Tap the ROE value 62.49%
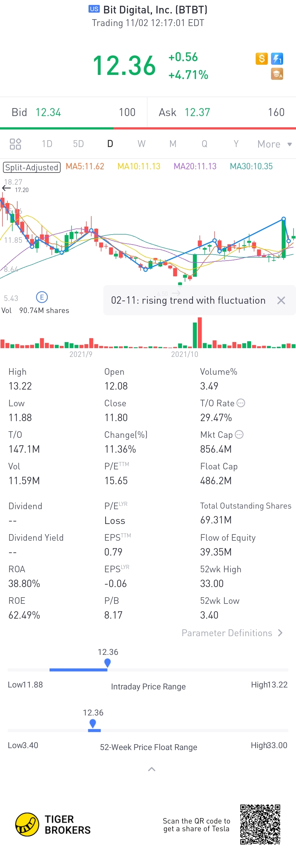Viewport: 296px width, 868px height. click(24, 615)
